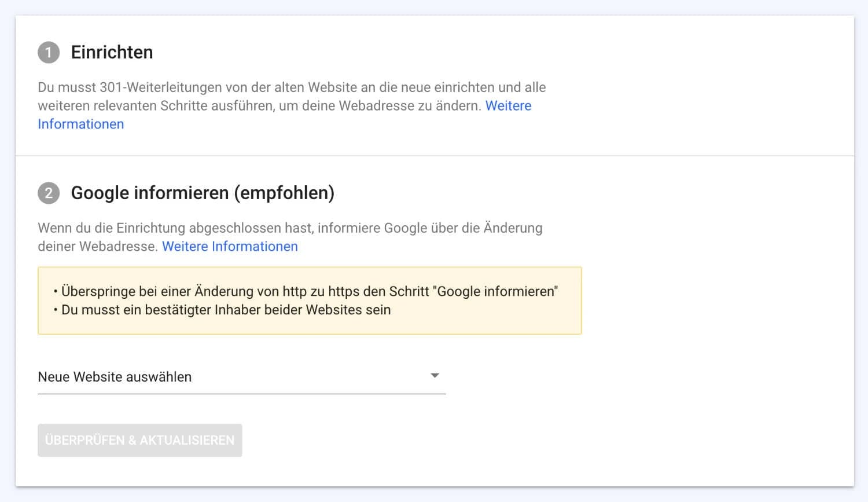Click the gray circle beside Einrichten

49,53
